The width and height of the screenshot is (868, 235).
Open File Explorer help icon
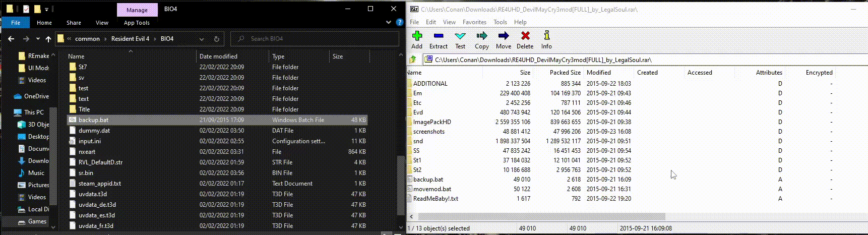pos(400,23)
